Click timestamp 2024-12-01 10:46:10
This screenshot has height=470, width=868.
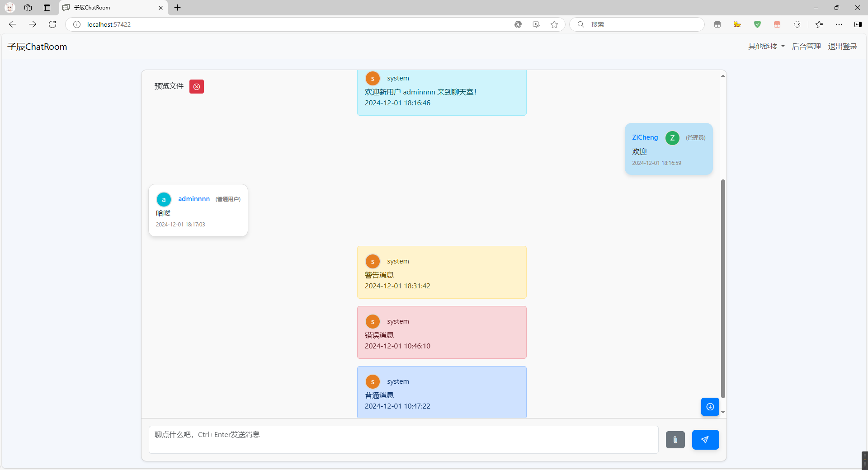point(397,346)
